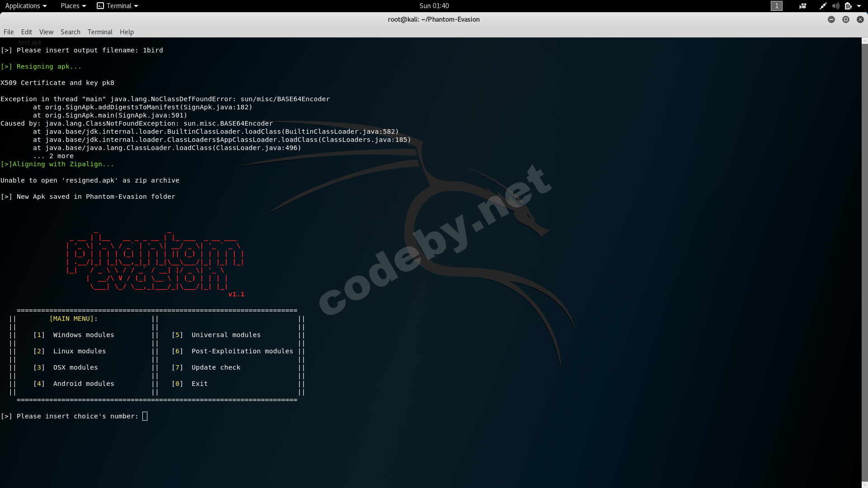This screenshot has width=868, height=488.
Task: Click the cable connector icon in the system tray
Action: (823, 6)
